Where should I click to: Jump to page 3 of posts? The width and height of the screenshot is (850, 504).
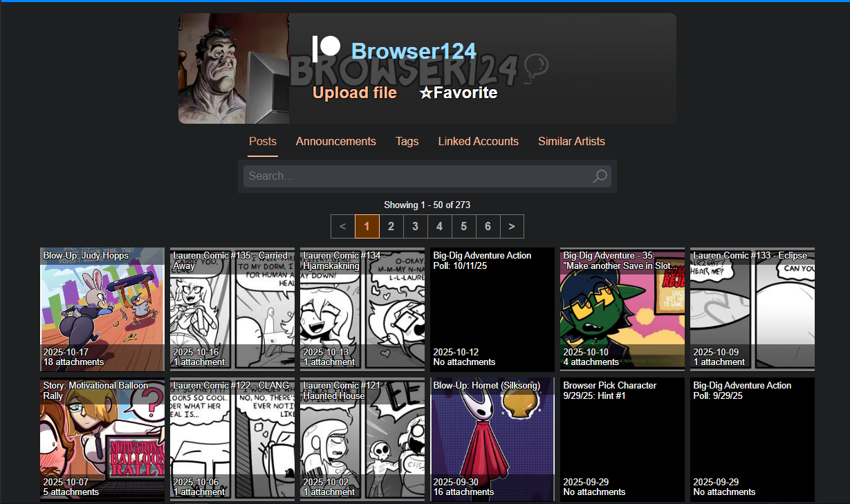point(415,226)
